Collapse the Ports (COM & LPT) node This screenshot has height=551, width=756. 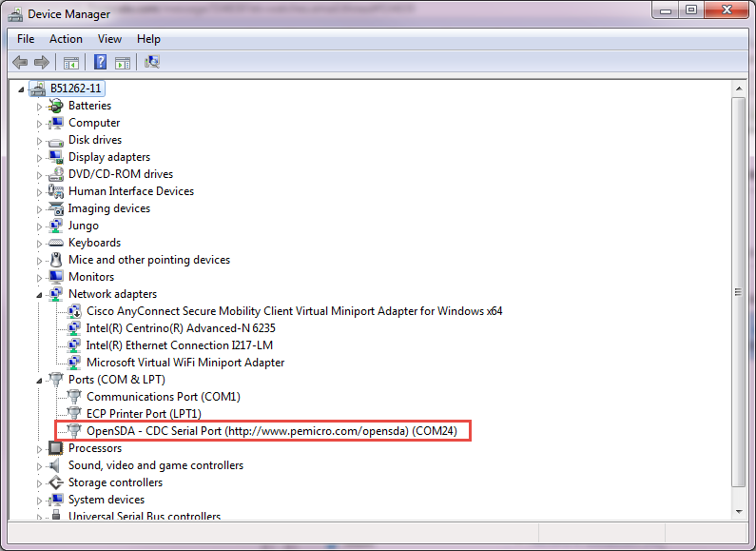pyautogui.click(x=39, y=381)
